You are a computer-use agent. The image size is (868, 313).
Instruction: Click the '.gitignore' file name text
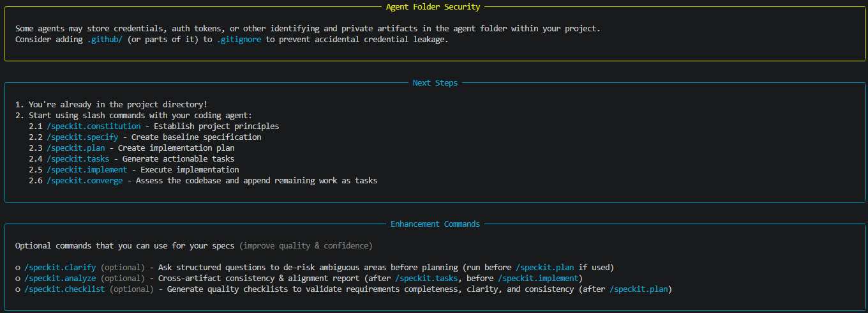[239, 40]
